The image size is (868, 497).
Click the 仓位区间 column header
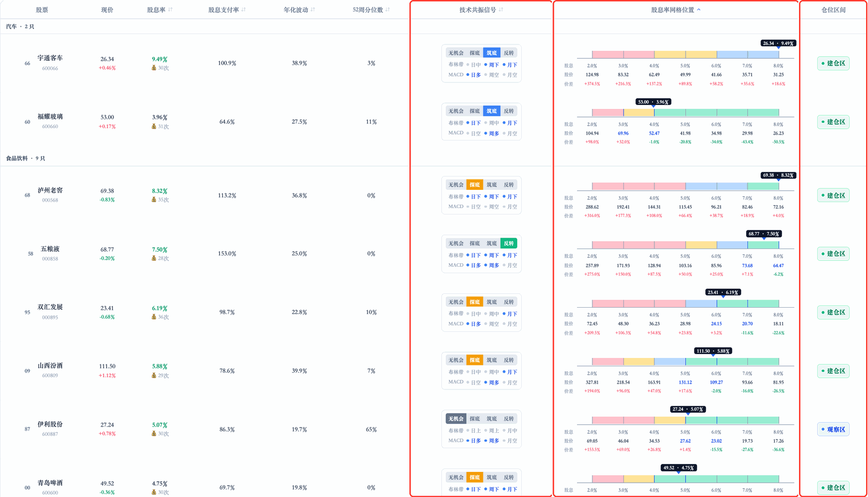(x=833, y=10)
